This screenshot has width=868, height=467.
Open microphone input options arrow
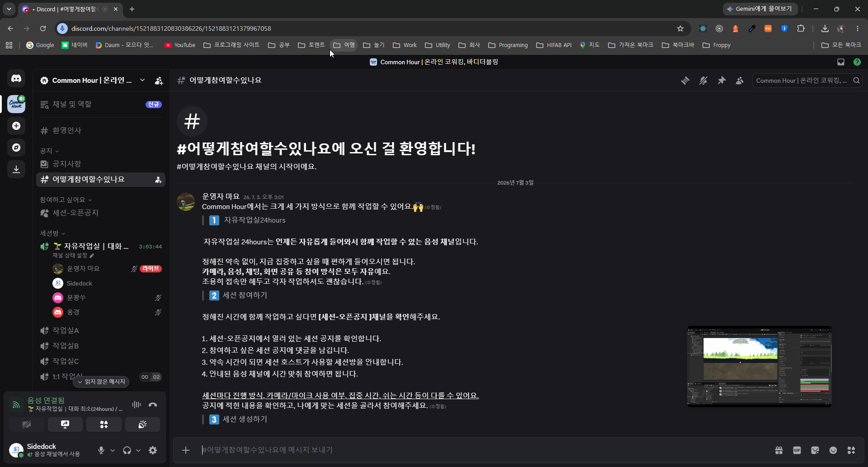pos(113,450)
